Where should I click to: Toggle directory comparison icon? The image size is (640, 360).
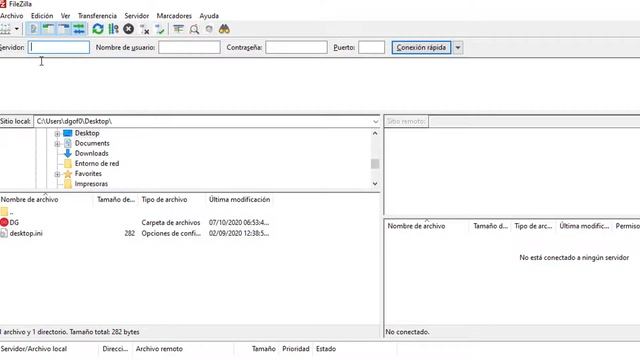click(194, 29)
